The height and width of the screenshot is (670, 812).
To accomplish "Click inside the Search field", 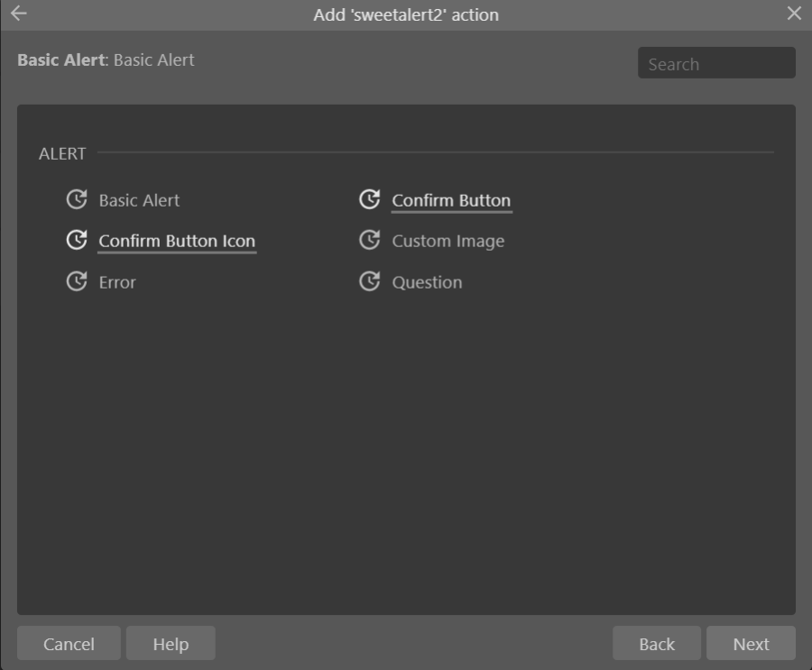I will coord(716,62).
